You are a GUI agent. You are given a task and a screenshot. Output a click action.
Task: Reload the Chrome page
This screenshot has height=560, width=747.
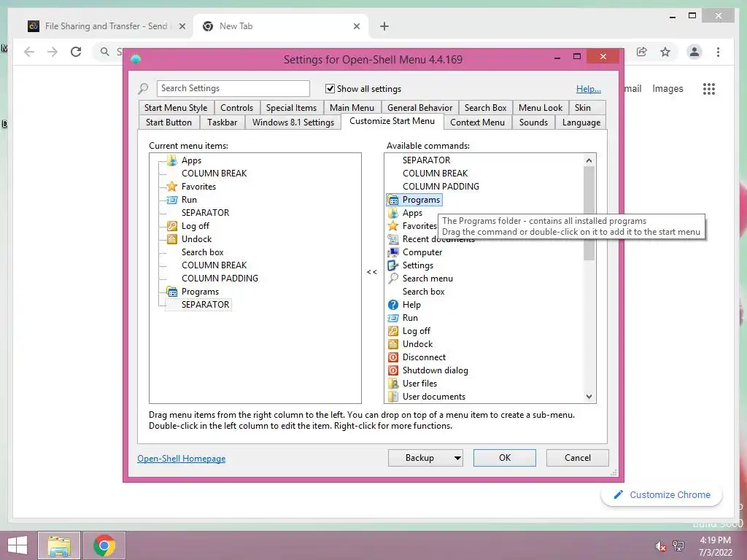76,52
